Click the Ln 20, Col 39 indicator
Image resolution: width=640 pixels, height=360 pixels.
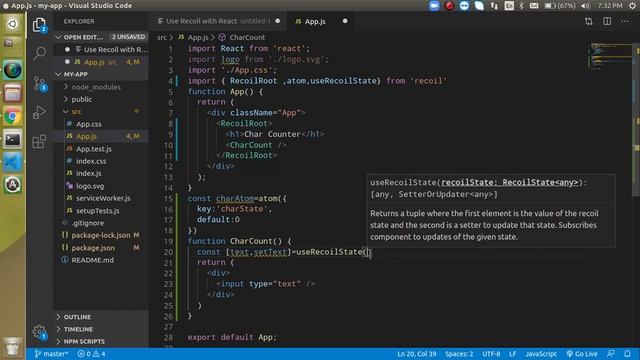click(416, 354)
